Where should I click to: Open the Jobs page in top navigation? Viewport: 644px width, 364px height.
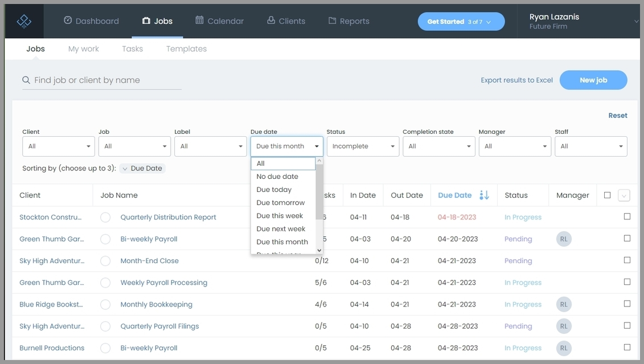coord(157,21)
